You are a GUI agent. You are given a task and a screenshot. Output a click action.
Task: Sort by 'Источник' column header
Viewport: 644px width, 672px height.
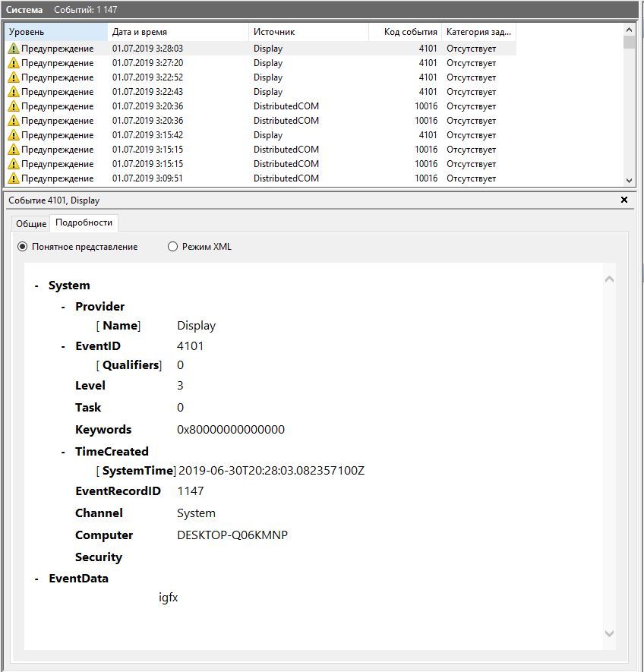[x=308, y=32]
